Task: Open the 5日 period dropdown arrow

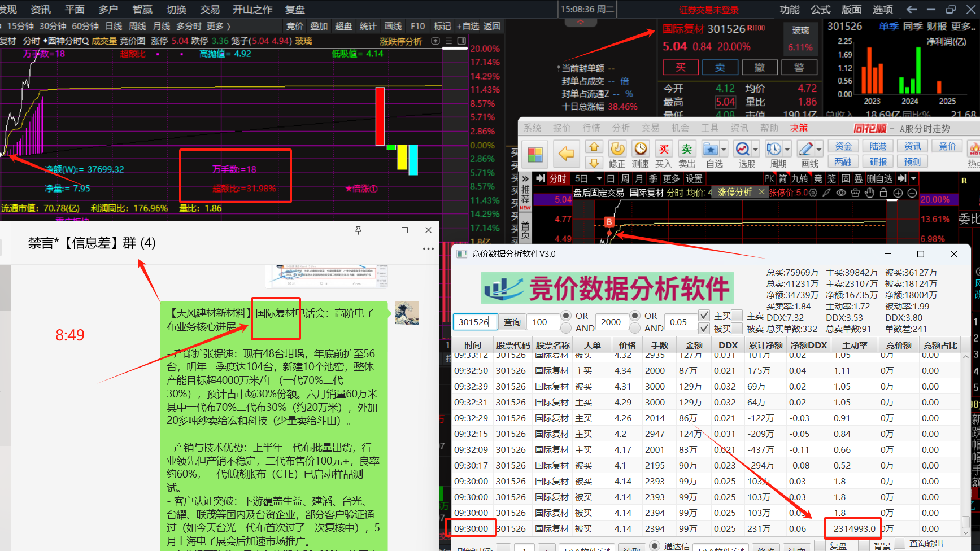Action: click(599, 178)
